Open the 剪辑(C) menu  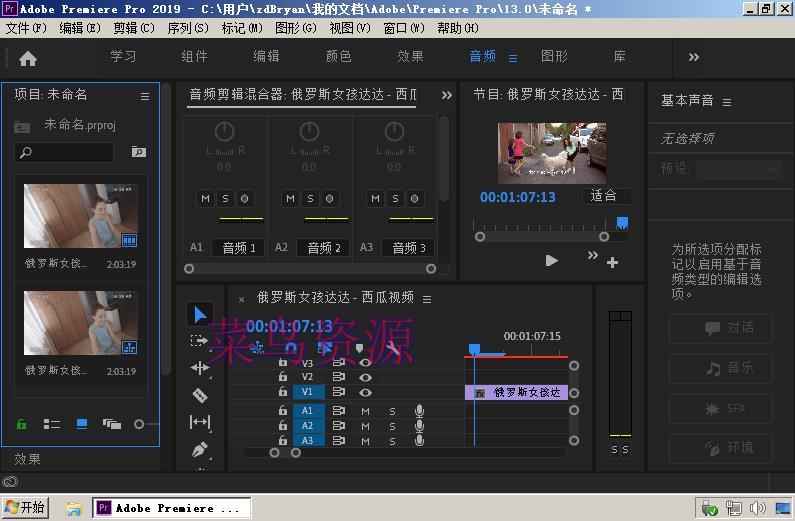[134, 28]
